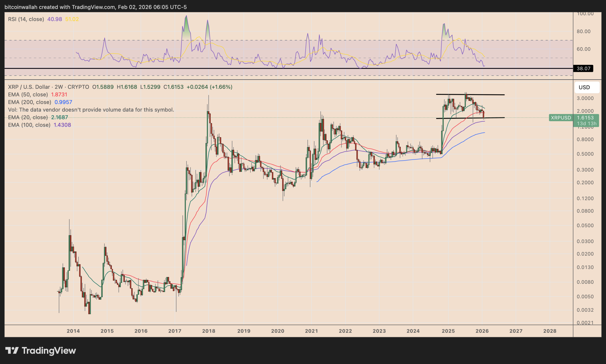Screen dimensions: 606x364
Task: Click the TradingView logo icon
Action: point(12,351)
